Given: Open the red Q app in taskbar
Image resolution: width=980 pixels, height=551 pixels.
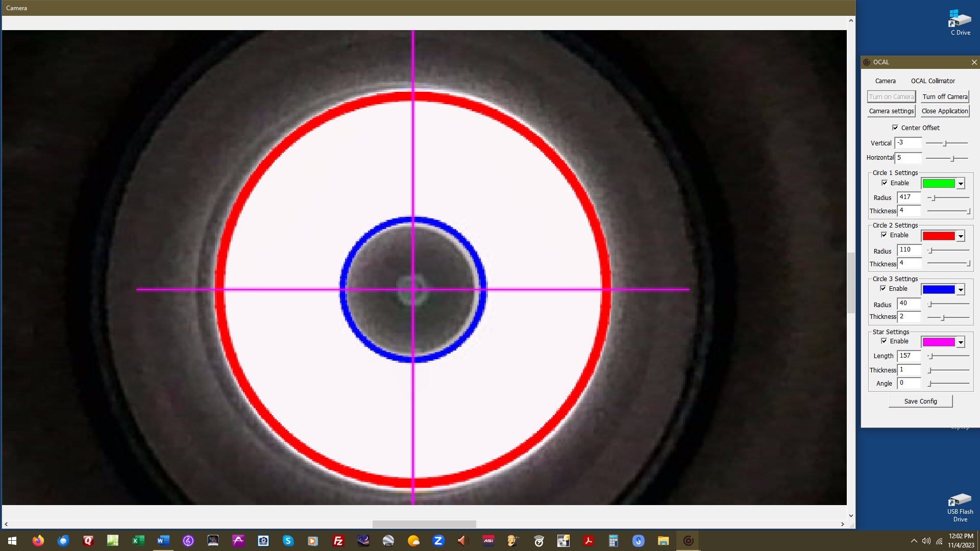Looking at the screenshot, I should [88, 541].
